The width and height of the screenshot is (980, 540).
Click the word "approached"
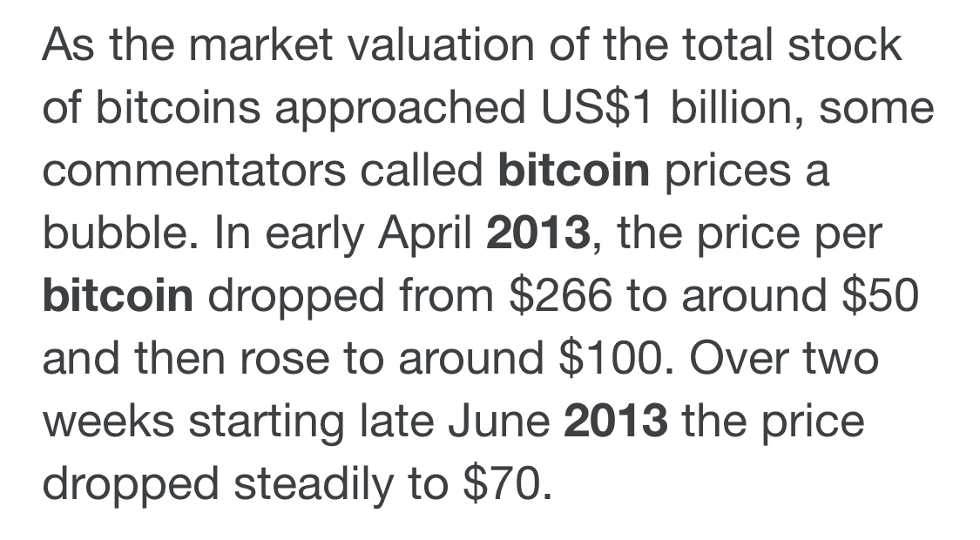(400, 107)
